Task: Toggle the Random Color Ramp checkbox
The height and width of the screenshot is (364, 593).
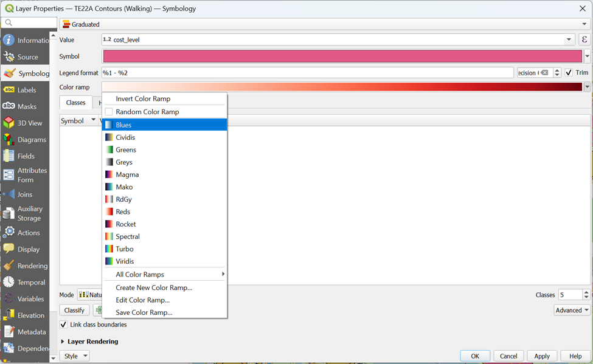Action: (x=109, y=112)
